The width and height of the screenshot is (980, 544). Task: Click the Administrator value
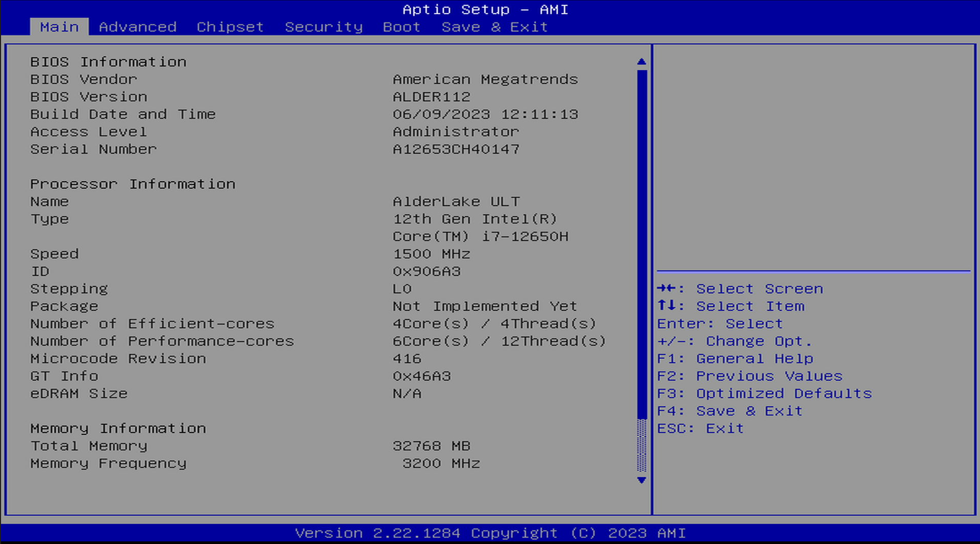pos(456,132)
